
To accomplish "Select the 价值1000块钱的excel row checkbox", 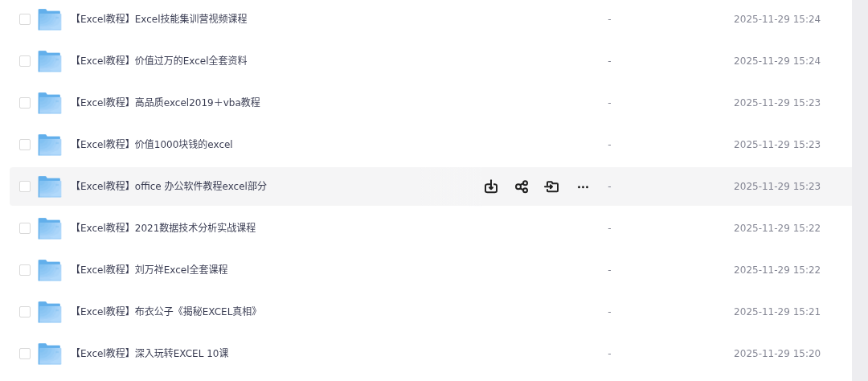I will click(x=25, y=145).
